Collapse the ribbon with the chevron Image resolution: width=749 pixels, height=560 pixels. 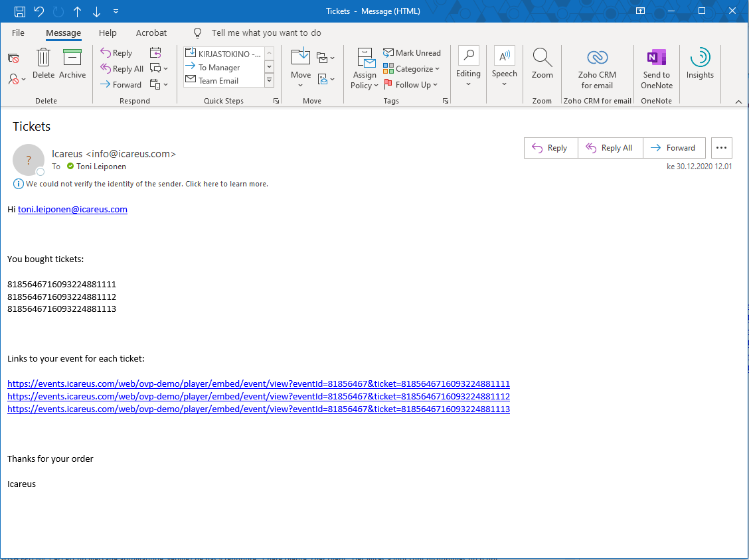[x=738, y=102]
